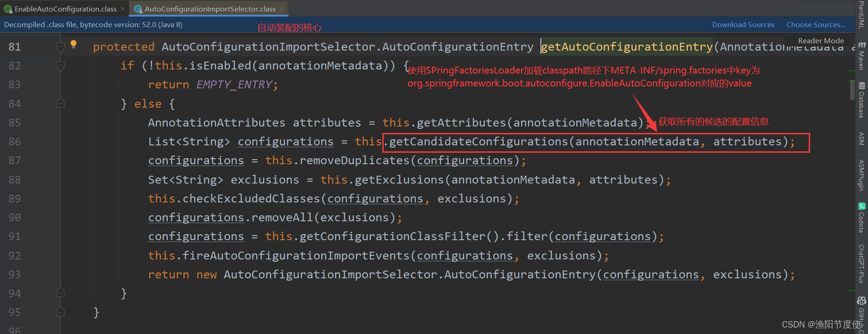The height and width of the screenshot is (334, 868).
Task: Click the vertical scrollbar thumb in editor
Action: pyautogui.click(x=852, y=90)
